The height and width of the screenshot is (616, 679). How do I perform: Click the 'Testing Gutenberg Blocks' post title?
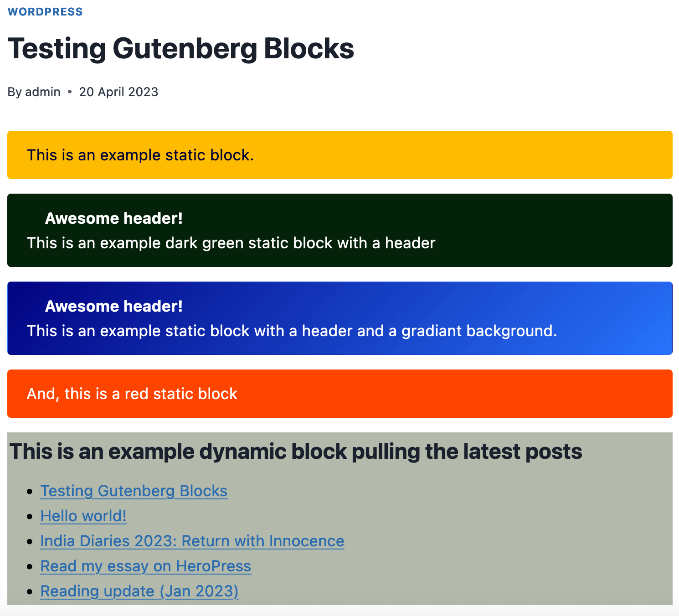point(180,48)
